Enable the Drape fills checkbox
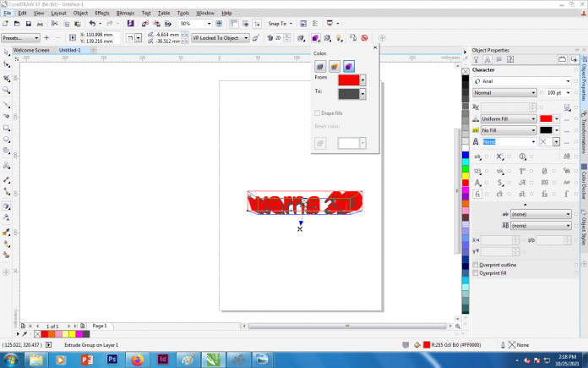The width and height of the screenshot is (588, 368). (317, 113)
